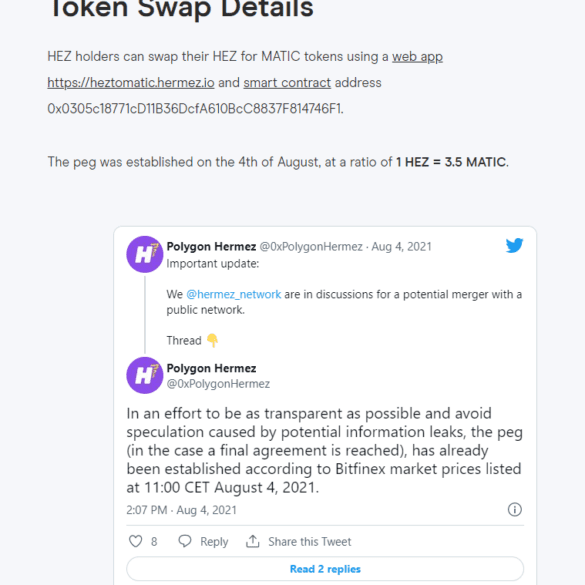Click the tweet info circle icon
Screen dimensions: 585x585
[514, 509]
